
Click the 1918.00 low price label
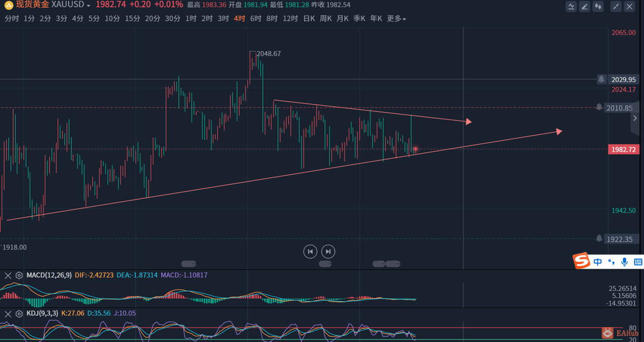15,248
